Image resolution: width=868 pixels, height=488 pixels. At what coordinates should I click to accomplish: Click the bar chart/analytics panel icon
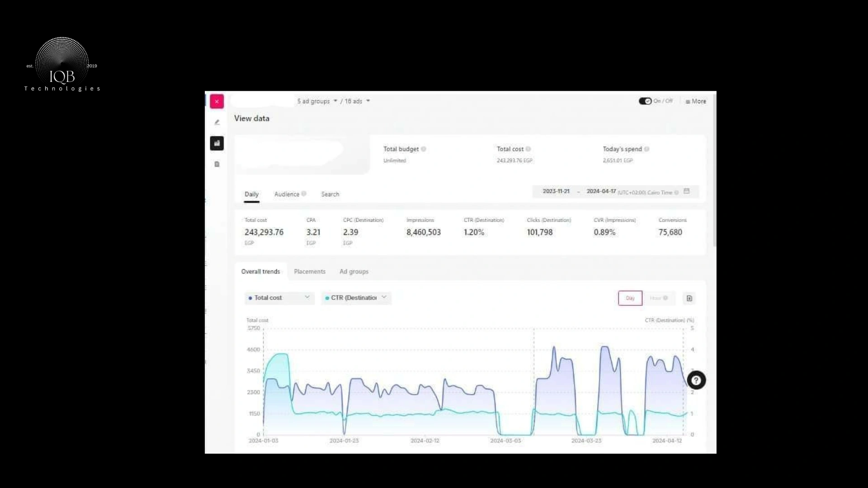click(x=217, y=143)
